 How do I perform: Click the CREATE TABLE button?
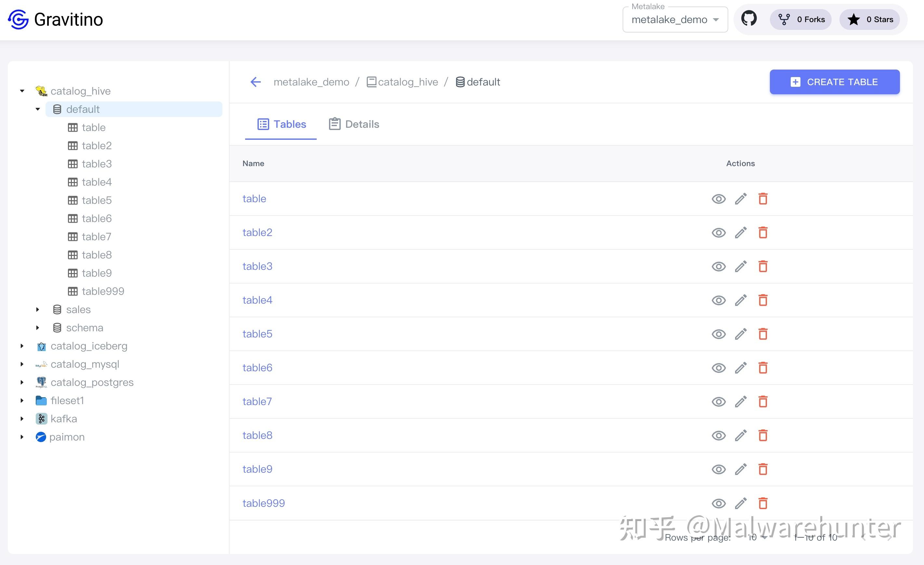(x=834, y=82)
